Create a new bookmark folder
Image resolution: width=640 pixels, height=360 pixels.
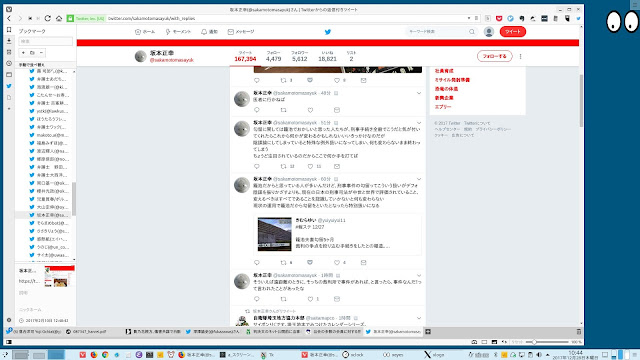(x=32, y=53)
